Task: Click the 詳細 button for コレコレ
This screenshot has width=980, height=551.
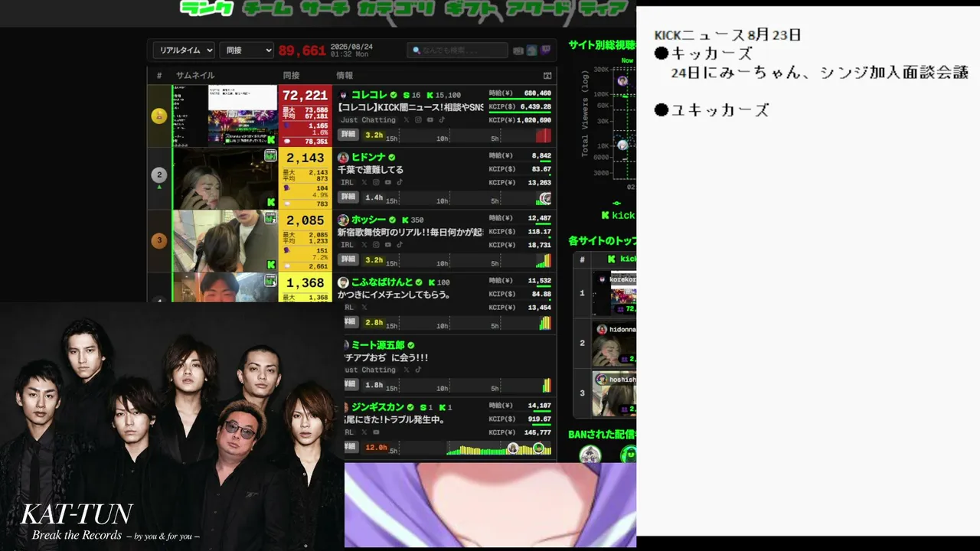Action: pyautogui.click(x=348, y=135)
